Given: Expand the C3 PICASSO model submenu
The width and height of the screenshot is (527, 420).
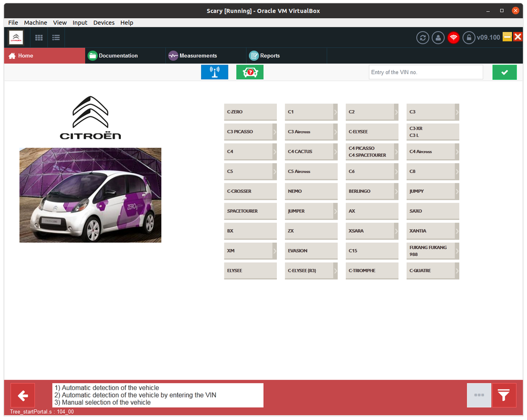Looking at the screenshot, I should tap(275, 132).
